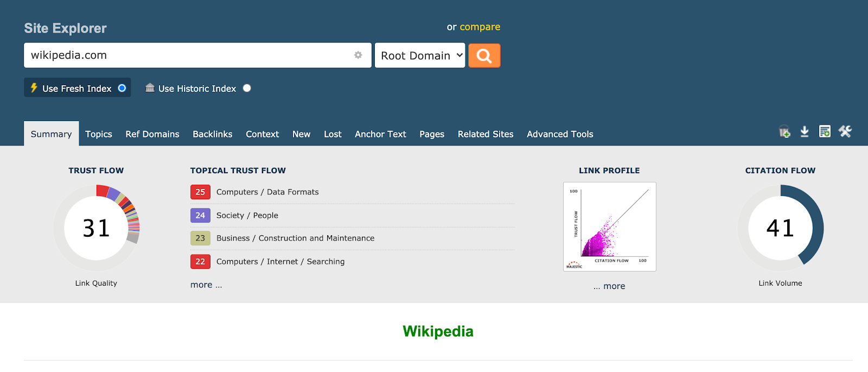Open the Related Sites tab
Screen dimensions: 868x372
(x=486, y=134)
